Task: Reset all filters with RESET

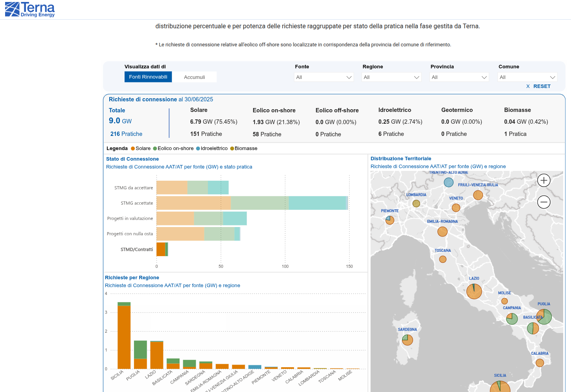Action: coord(538,86)
